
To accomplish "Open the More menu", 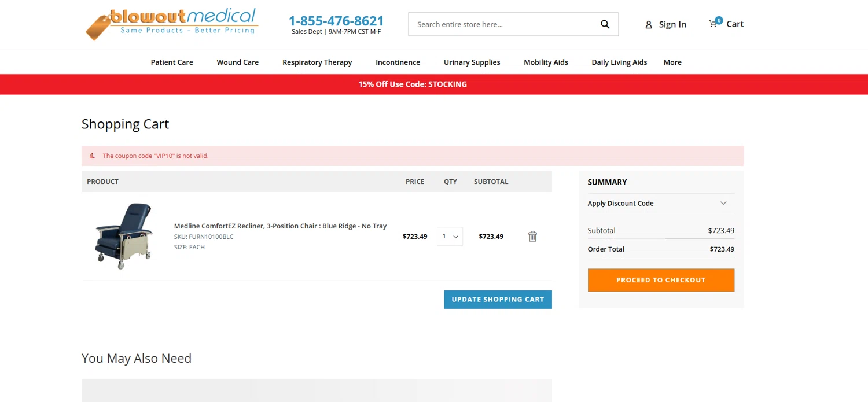I will click(x=672, y=62).
